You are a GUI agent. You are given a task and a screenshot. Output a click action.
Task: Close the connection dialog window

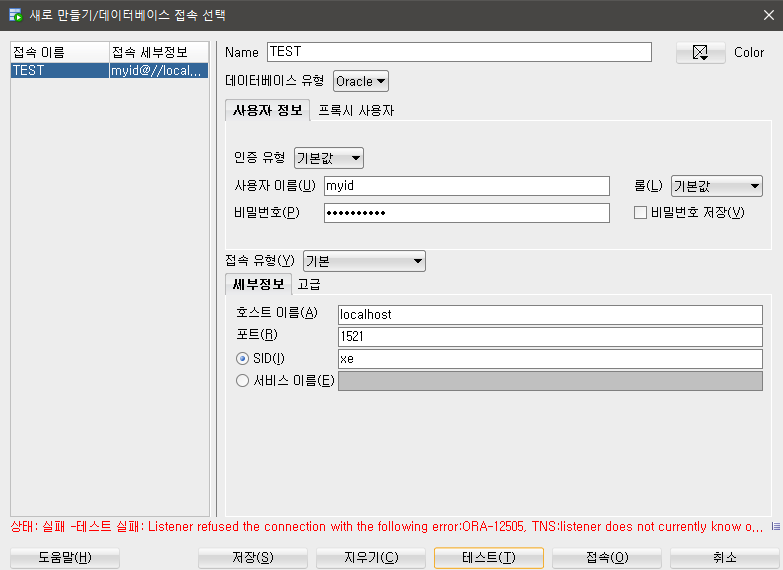[769, 15]
